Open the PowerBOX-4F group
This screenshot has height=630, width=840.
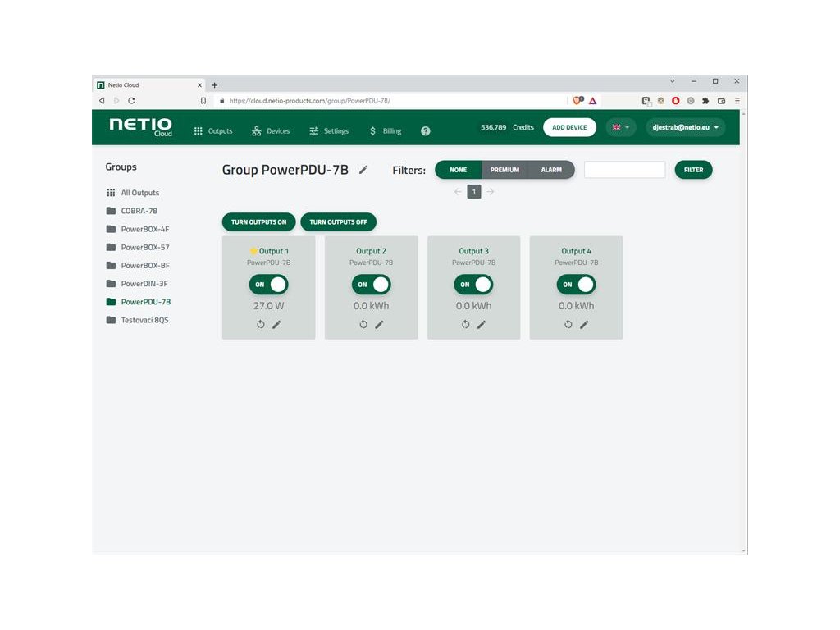point(138,229)
